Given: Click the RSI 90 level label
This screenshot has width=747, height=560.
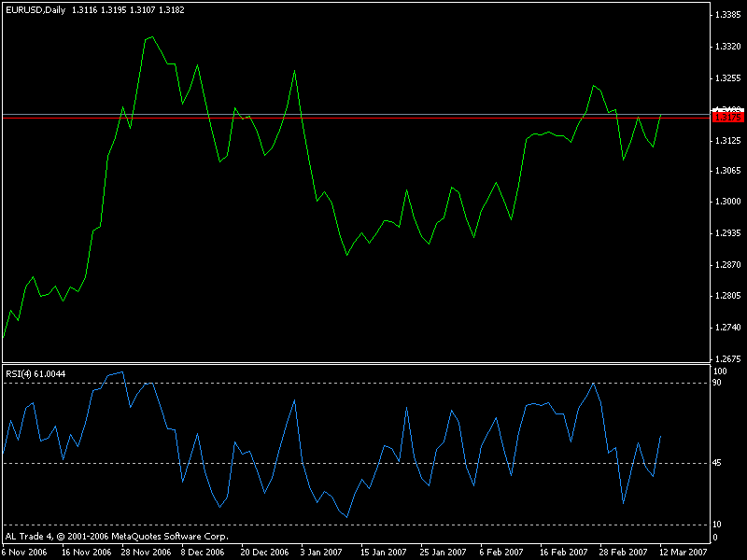Looking at the screenshot, I should pyautogui.click(x=717, y=383).
